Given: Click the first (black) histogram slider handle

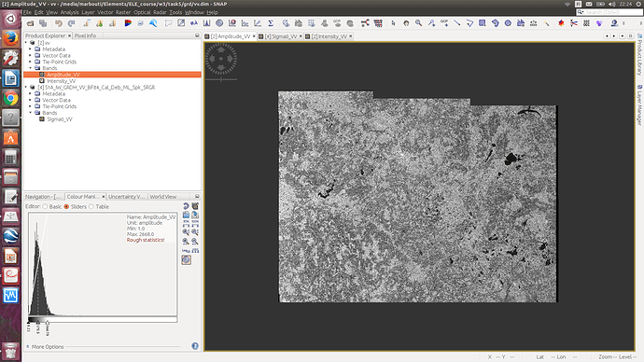Looking at the screenshot, I should [x=28, y=323].
